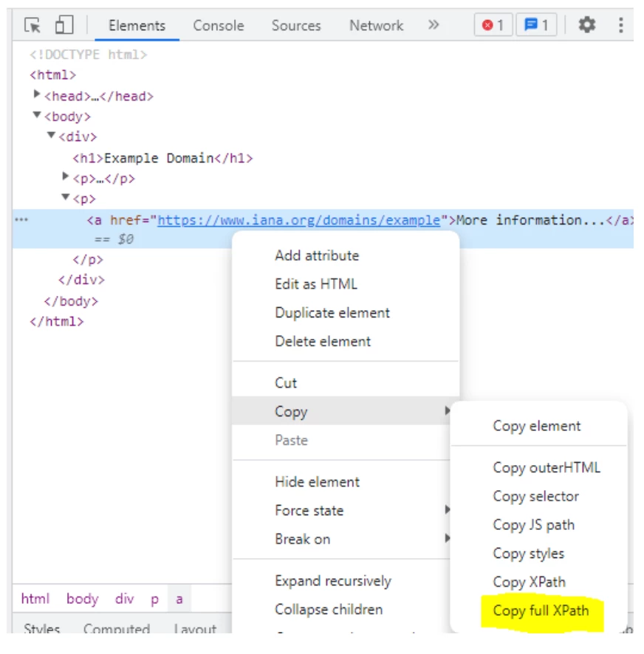This screenshot has height=654, width=644.
Task: Switch to the Sources tab
Action: 296,26
